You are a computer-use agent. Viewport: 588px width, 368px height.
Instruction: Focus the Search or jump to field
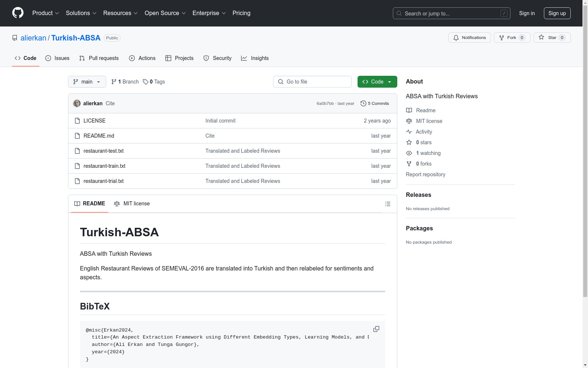[x=452, y=13]
